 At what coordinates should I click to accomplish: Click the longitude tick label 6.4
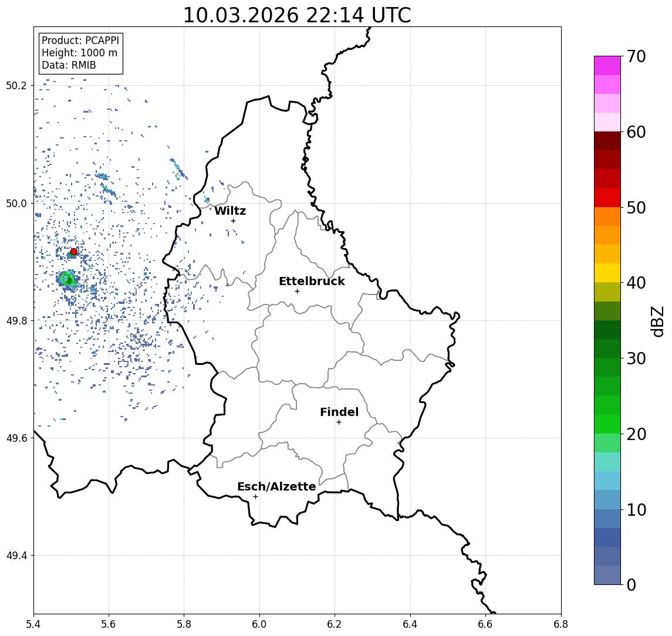pos(410,624)
